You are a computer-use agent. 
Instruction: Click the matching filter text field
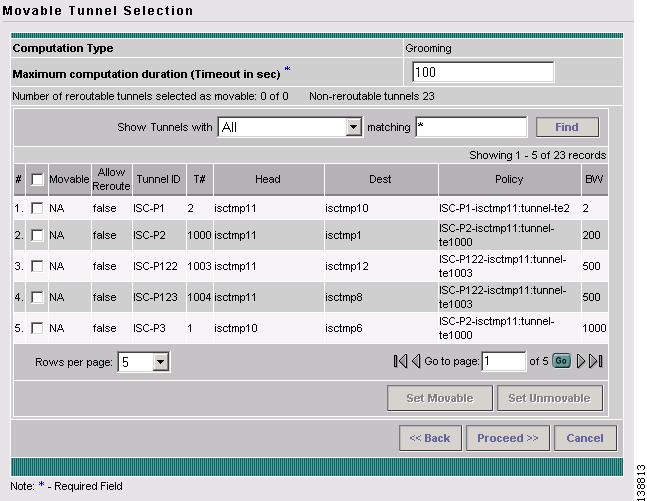(471, 127)
